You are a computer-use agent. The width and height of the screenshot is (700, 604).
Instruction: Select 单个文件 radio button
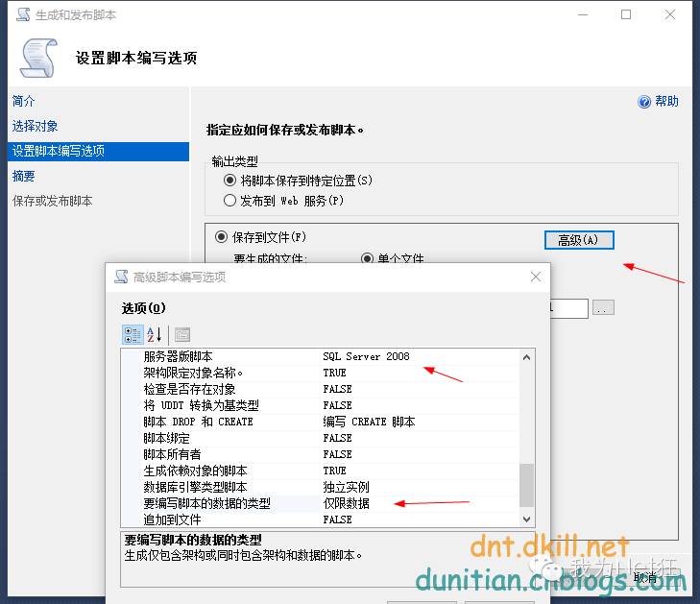367,258
